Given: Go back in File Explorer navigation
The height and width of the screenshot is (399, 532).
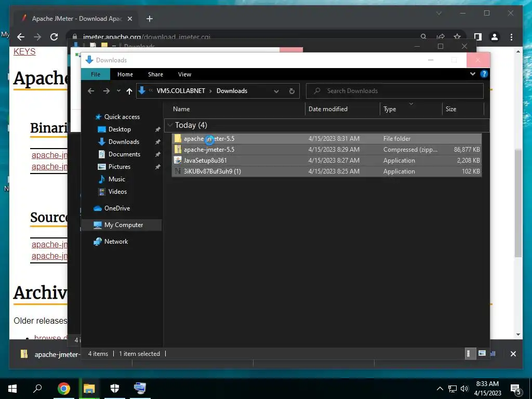Looking at the screenshot, I should pos(91,91).
